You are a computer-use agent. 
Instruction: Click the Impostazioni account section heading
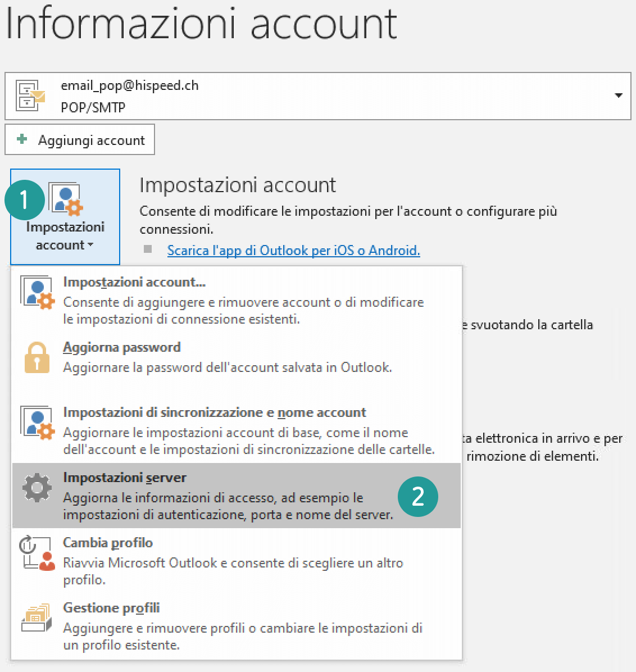[238, 185]
